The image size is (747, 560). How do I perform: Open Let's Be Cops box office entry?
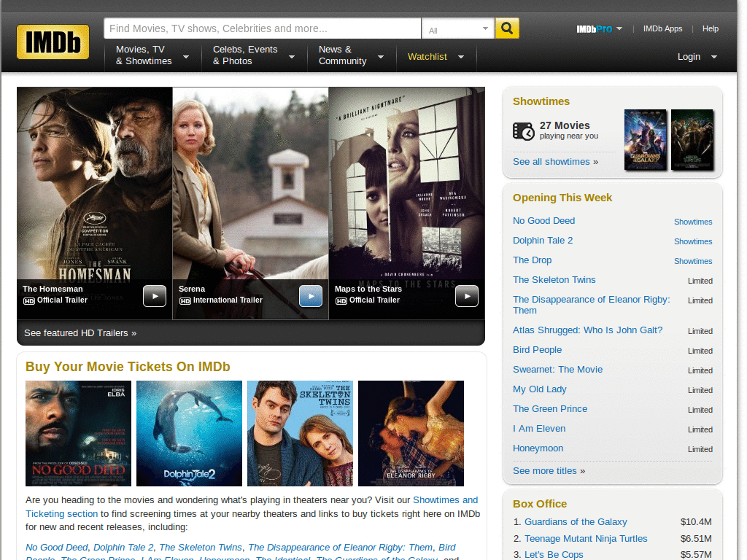click(x=554, y=555)
